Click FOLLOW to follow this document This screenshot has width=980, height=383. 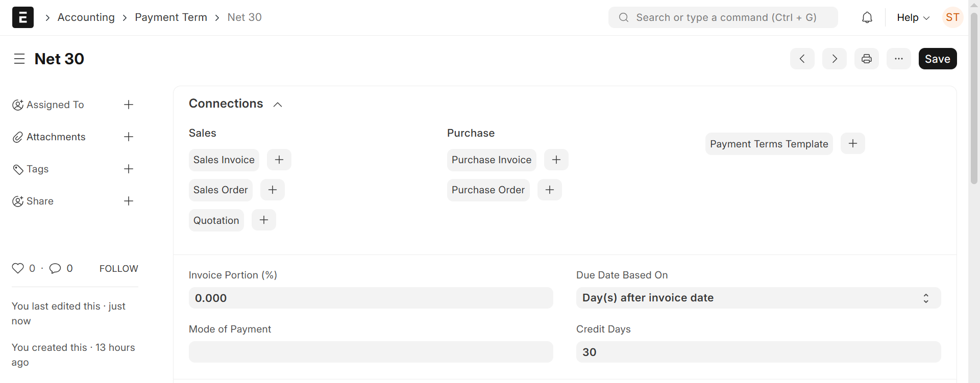pyautogui.click(x=118, y=268)
